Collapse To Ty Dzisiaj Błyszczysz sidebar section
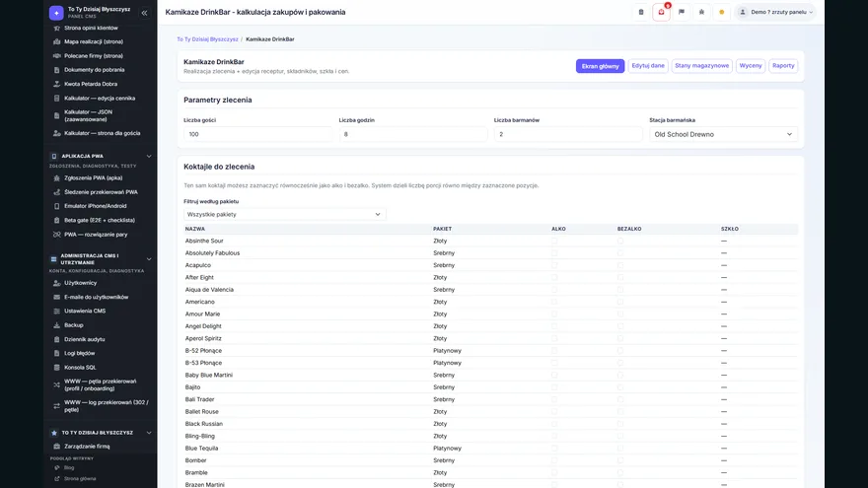The width and height of the screenshot is (868, 488). [x=148, y=433]
